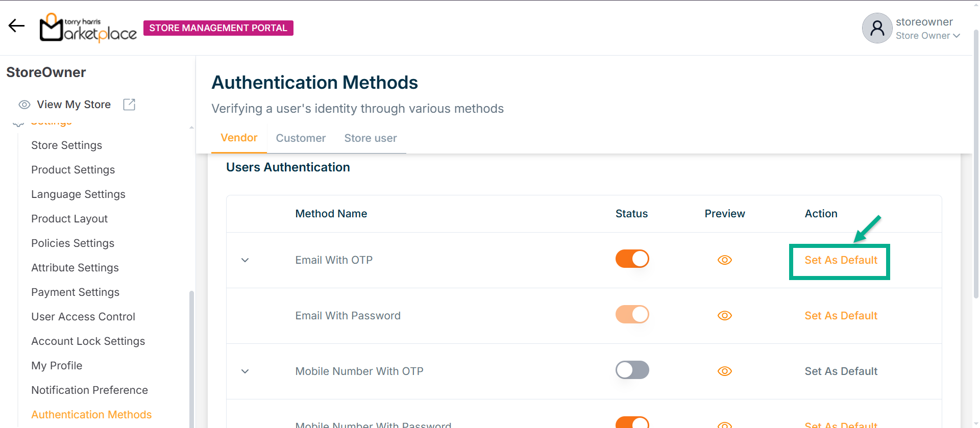Open external link icon beside View My Store
980x428 pixels.
(129, 105)
